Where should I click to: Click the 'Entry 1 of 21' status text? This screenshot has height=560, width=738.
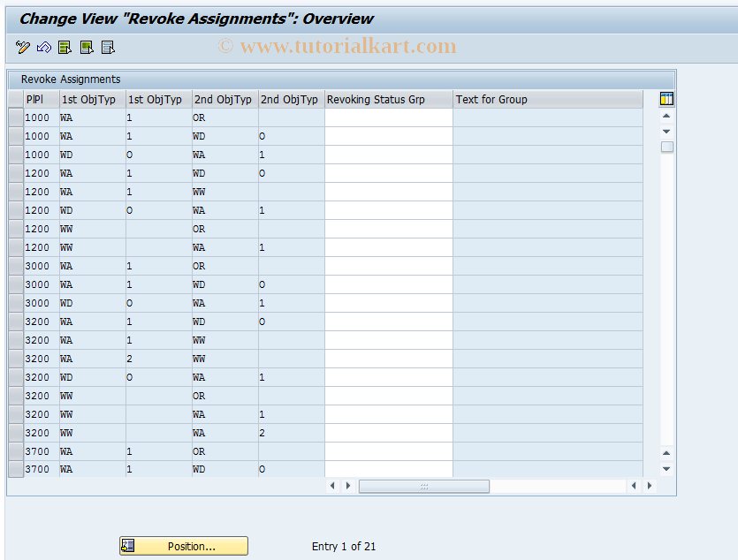tap(344, 547)
